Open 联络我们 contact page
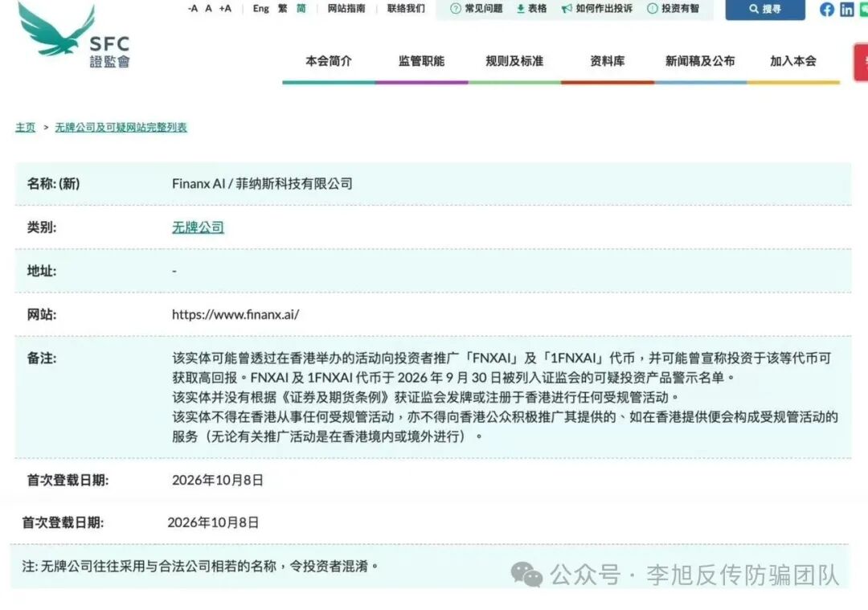Viewport: 868px width, 610px height. pos(407,8)
